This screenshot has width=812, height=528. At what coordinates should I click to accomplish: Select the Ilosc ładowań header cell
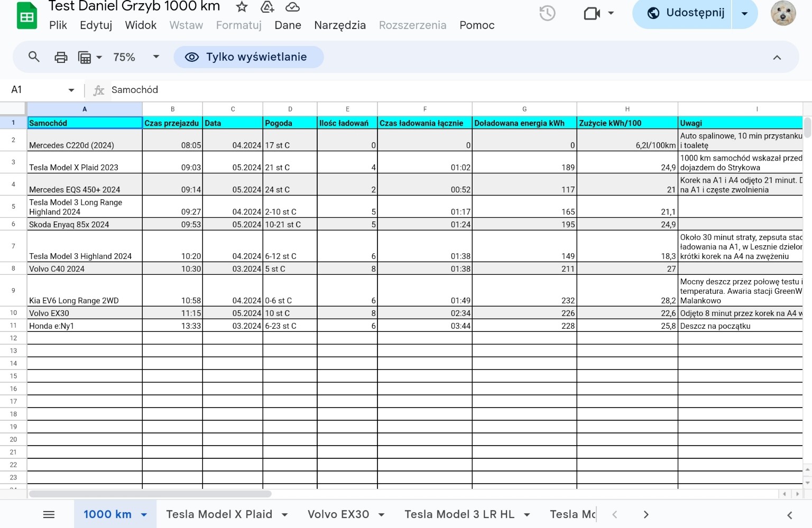(347, 123)
